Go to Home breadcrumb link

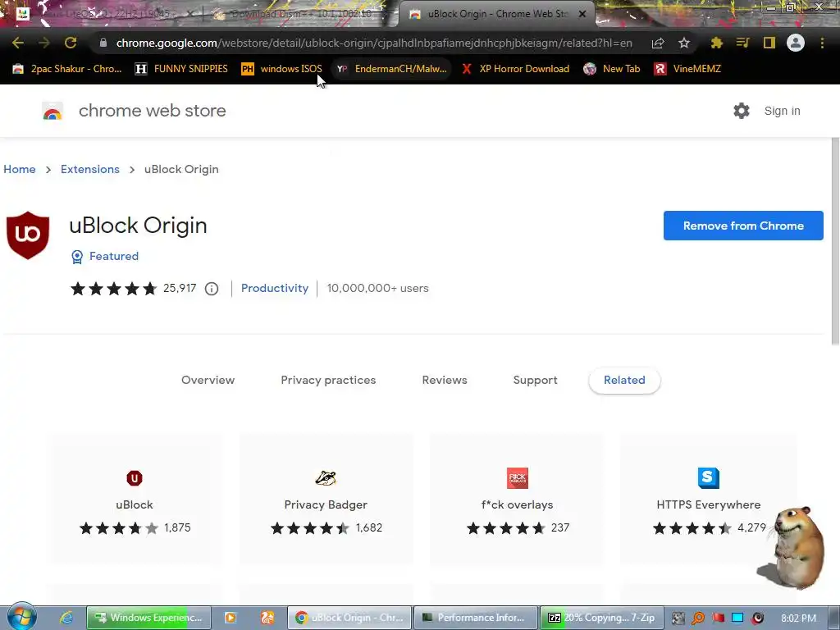coord(20,169)
